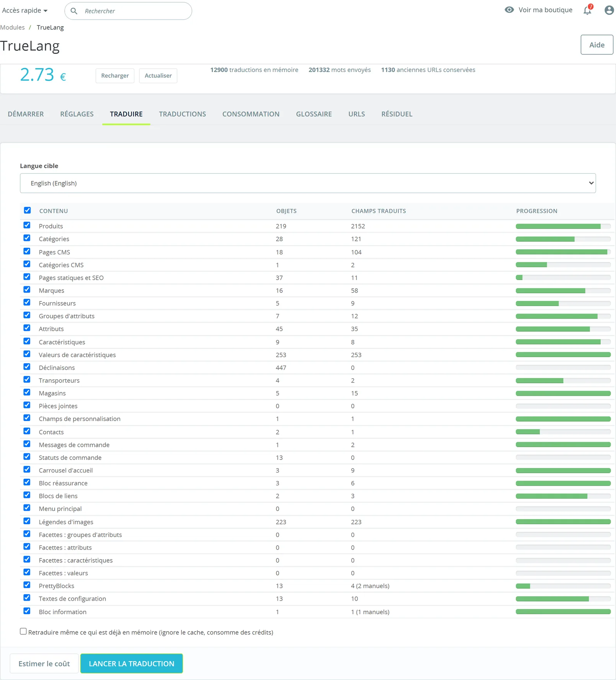Click the Modules breadcrumb link
The width and height of the screenshot is (616, 680).
click(12, 27)
